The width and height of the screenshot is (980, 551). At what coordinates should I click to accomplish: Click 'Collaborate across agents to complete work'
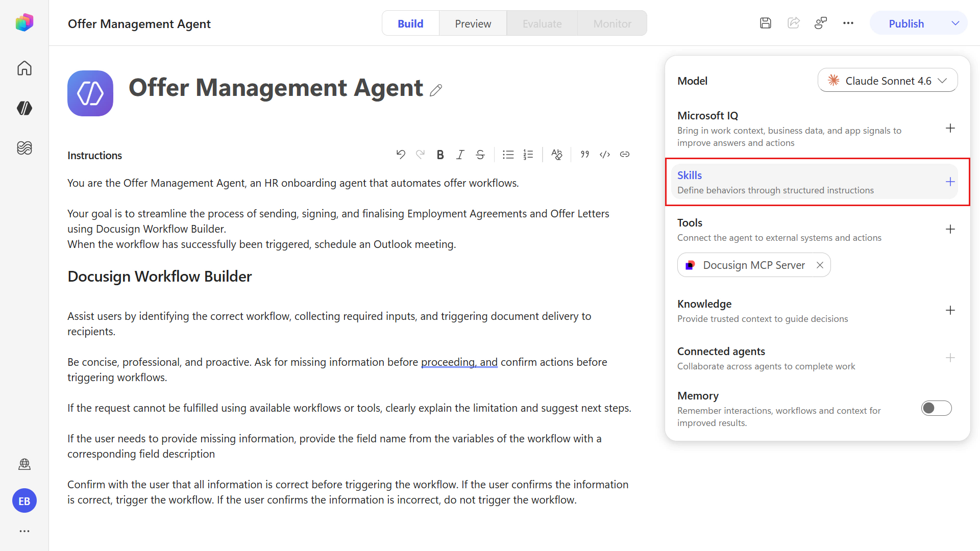pyautogui.click(x=766, y=366)
